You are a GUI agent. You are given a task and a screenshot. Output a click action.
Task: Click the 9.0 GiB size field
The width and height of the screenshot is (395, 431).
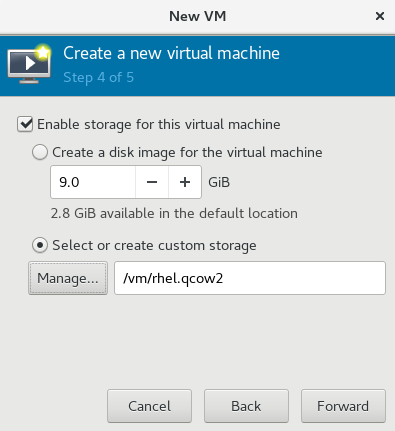pyautogui.click(x=93, y=182)
